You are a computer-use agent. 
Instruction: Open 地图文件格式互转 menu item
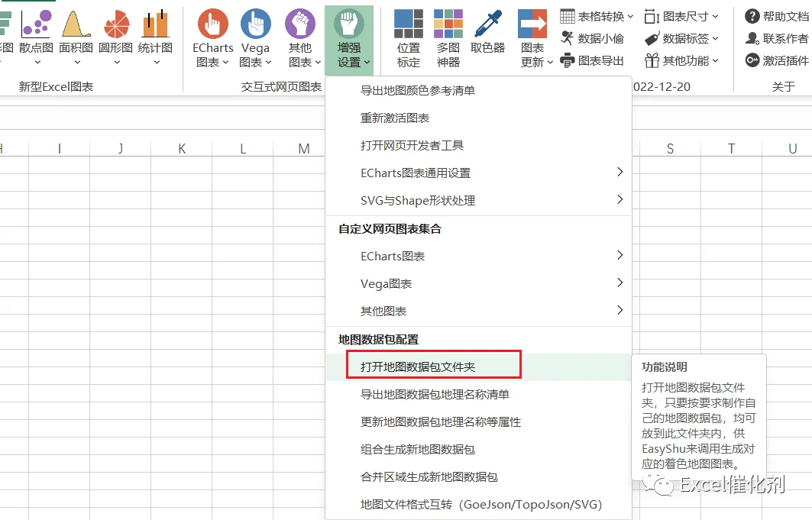coord(479,505)
